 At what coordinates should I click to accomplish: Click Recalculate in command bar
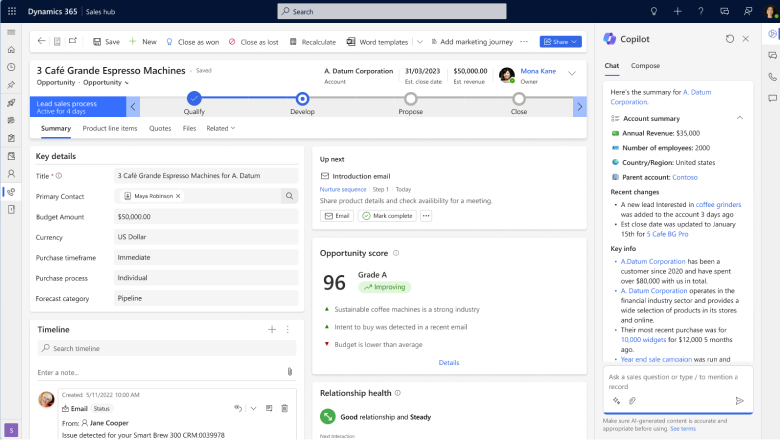click(x=313, y=42)
